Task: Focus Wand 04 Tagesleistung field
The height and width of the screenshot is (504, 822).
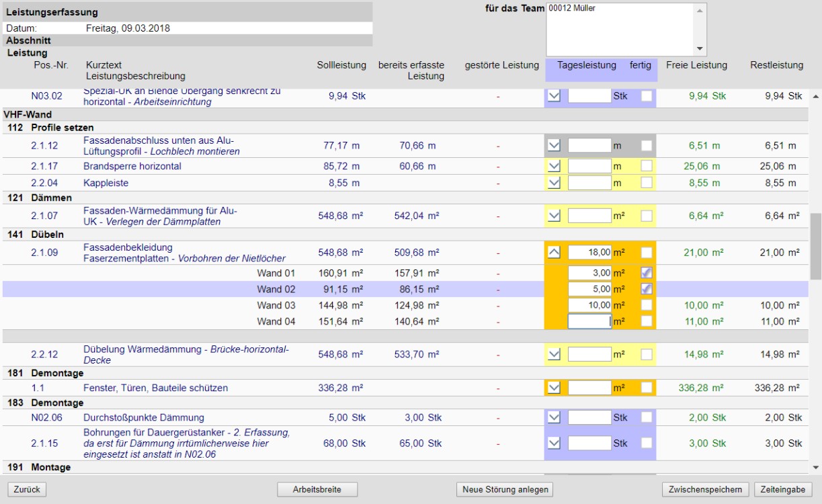Action: [589, 321]
